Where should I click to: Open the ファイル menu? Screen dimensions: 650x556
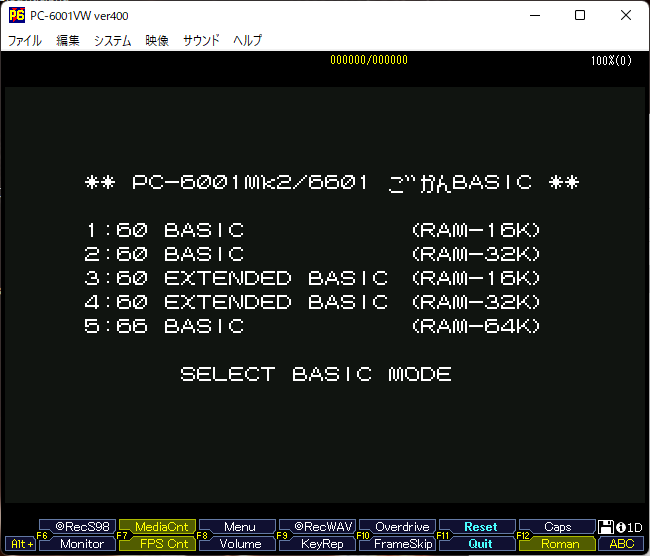25,40
